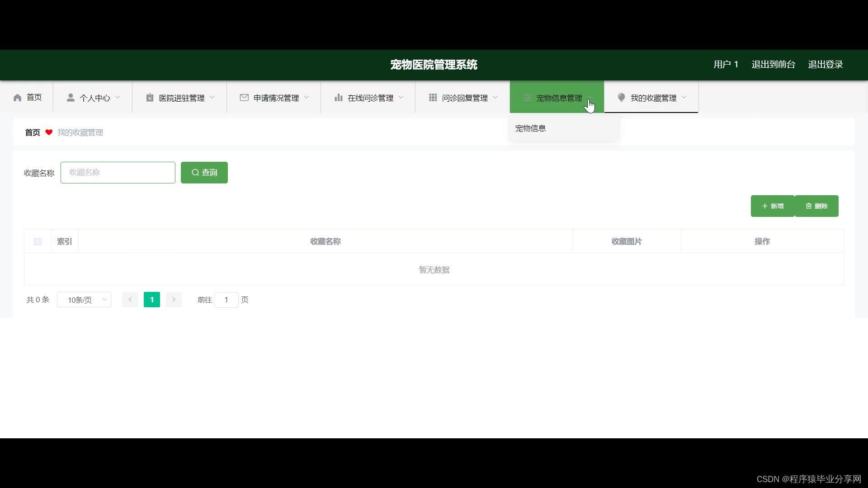Click the green 查询 search button
The image size is (868, 488).
[204, 173]
